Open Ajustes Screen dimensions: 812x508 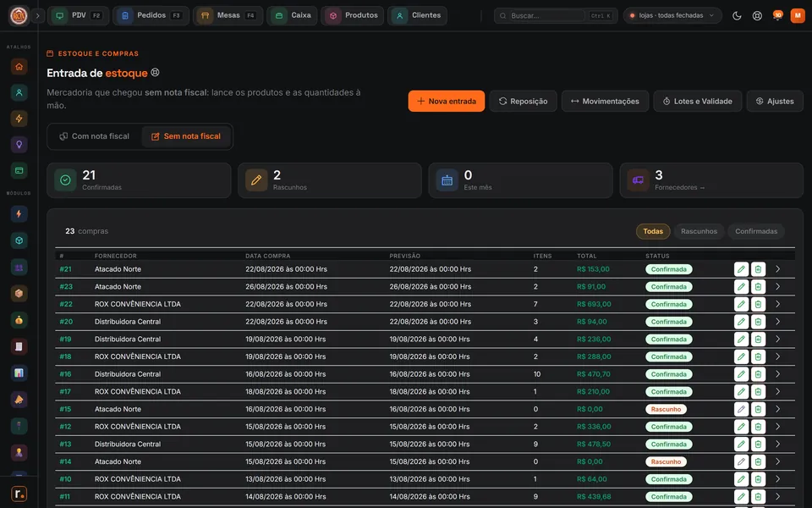[x=775, y=101]
